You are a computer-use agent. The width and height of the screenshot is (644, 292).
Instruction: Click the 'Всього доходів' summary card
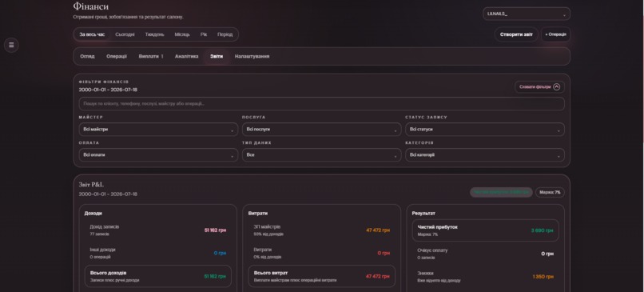pos(158,276)
